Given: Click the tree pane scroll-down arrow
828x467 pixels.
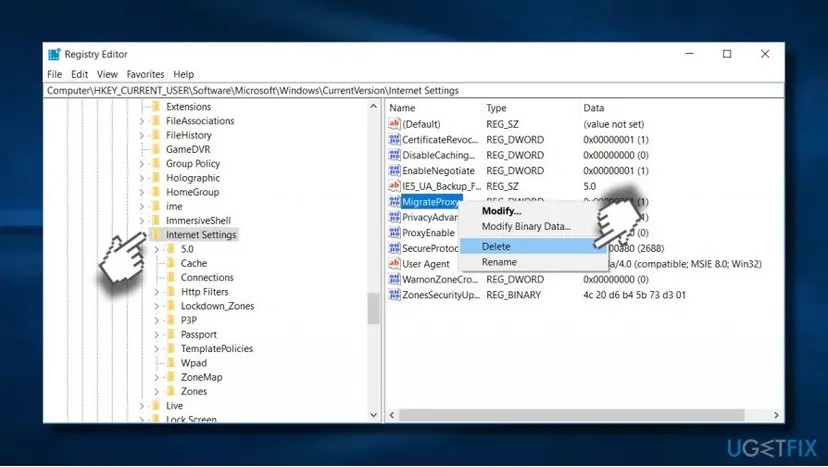Looking at the screenshot, I should 374,415.
